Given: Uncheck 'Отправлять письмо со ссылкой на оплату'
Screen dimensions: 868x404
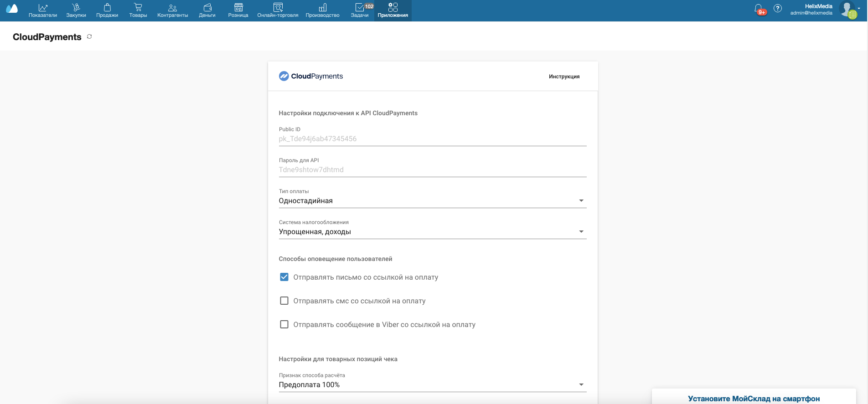Looking at the screenshot, I should [x=284, y=277].
